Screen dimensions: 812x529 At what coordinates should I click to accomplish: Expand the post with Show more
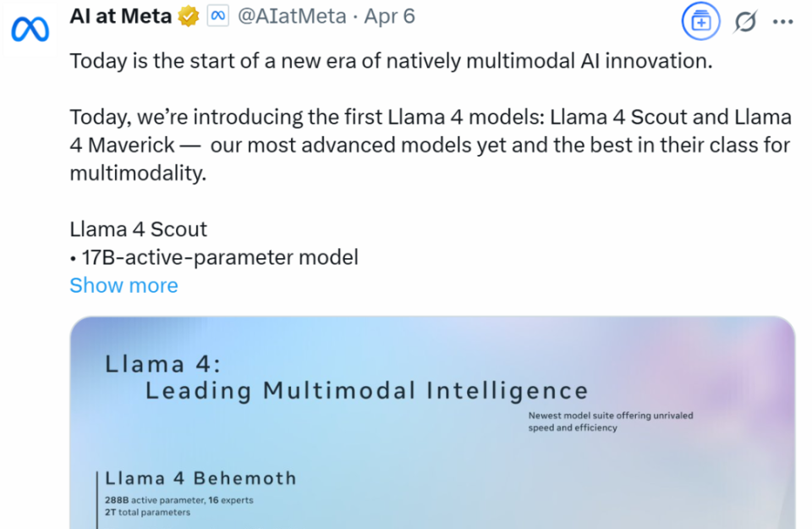click(x=123, y=285)
